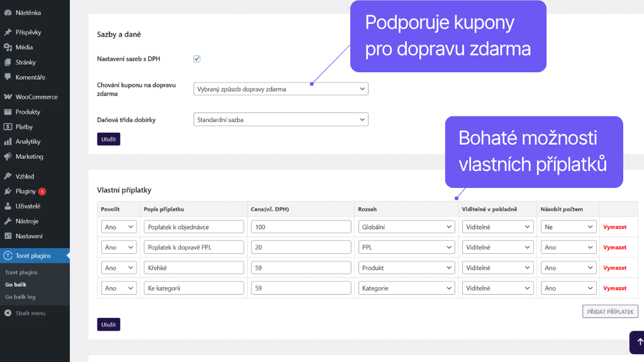Click the Nástroje tools icon
The image size is (644, 362).
pyautogui.click(x=8, y=221)
